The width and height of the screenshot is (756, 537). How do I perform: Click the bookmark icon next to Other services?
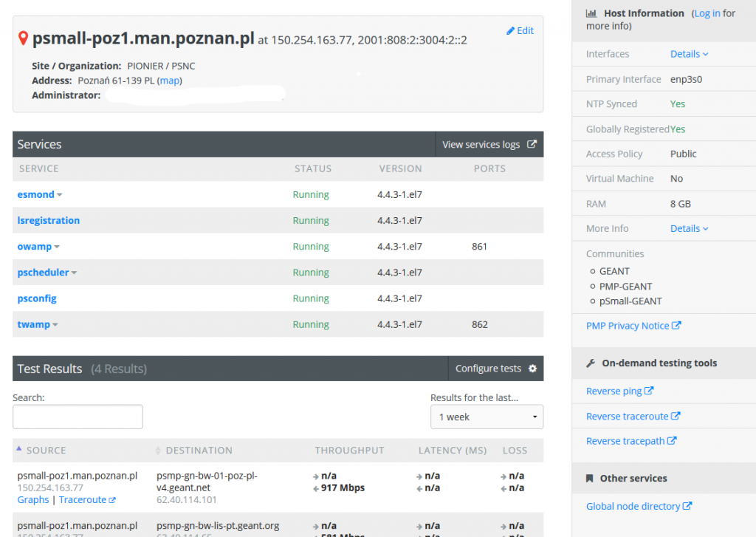pyautogui.click(x=589, y=478)
